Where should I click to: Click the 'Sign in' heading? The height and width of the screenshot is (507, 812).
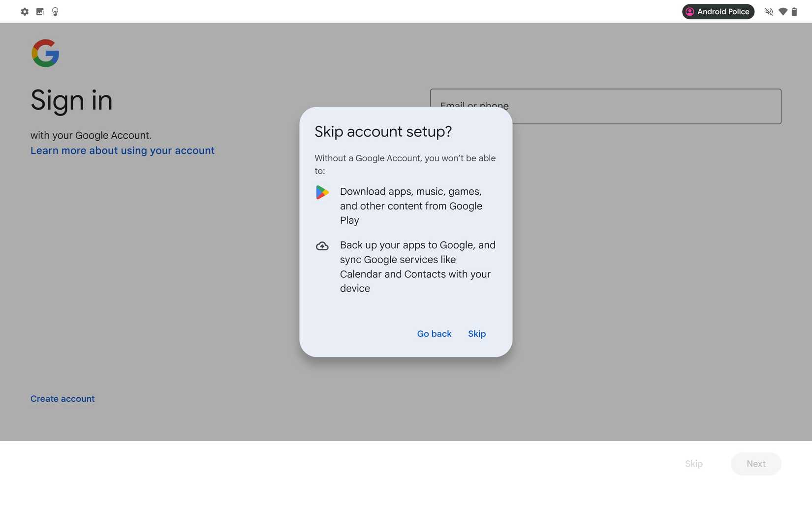(x=71, y=100)
